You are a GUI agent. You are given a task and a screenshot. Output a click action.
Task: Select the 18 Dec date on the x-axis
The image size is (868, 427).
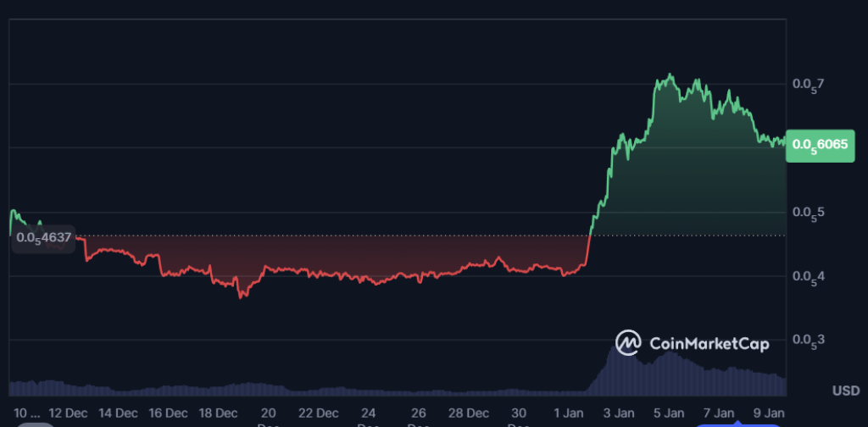(x=218, y=413)
